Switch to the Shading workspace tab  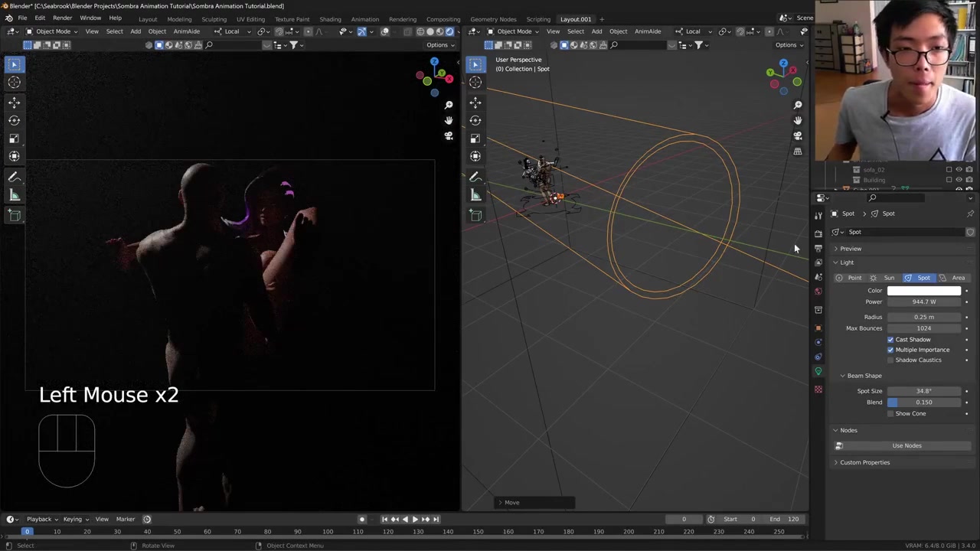click(330, 19)
